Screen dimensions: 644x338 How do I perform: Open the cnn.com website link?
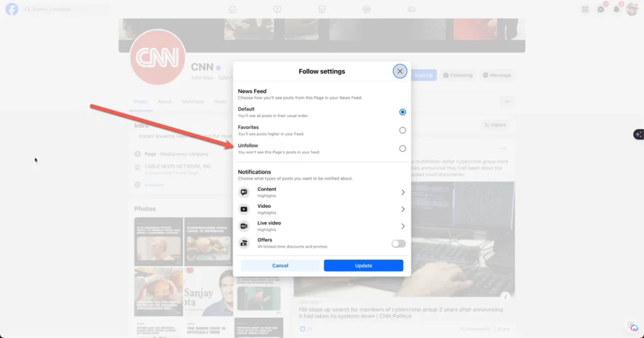[x=154, y=185]
